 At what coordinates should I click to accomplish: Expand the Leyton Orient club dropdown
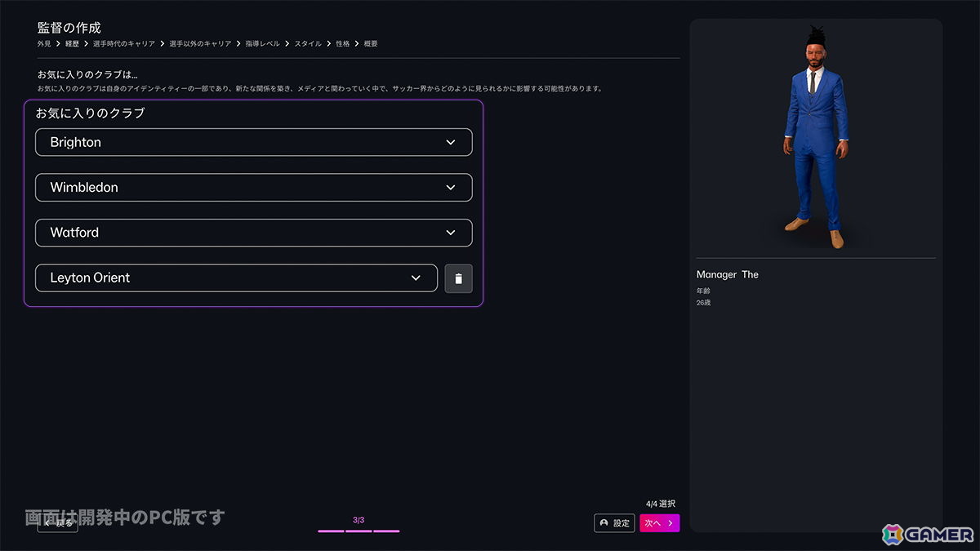pyautogui.click(x=236, y=278)
